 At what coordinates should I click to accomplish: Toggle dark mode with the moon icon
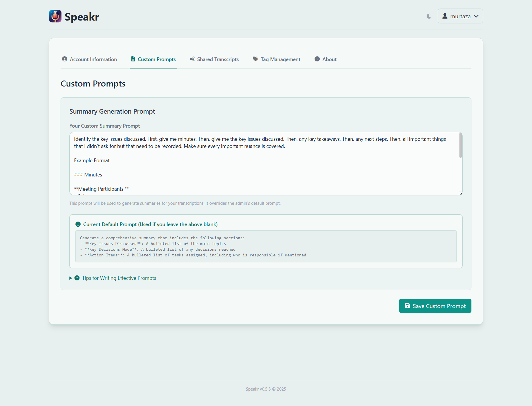point(429,16)
